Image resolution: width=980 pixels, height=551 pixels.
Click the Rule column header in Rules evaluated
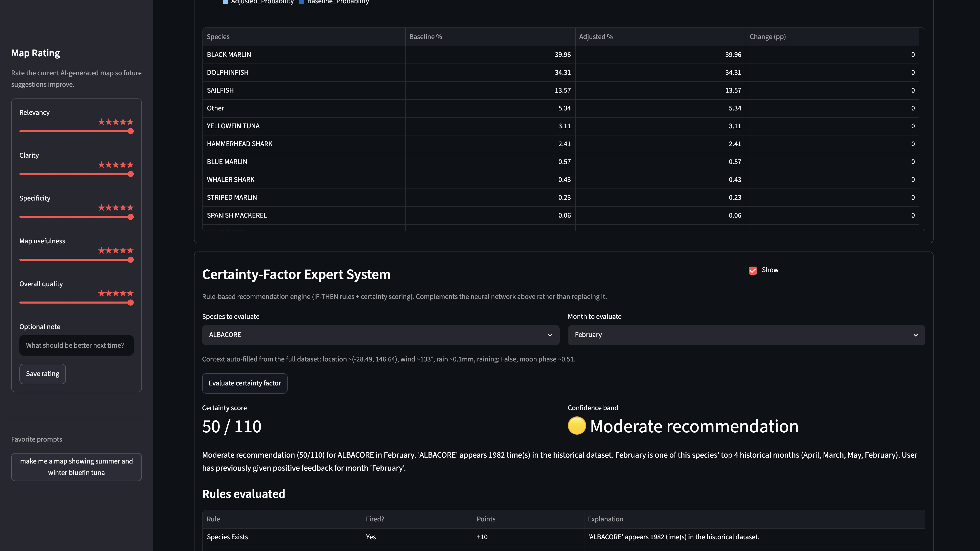tap(282, 519)
